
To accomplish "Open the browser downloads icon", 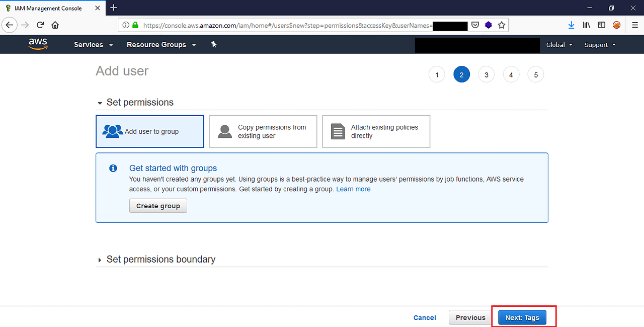I will (571, 25).
